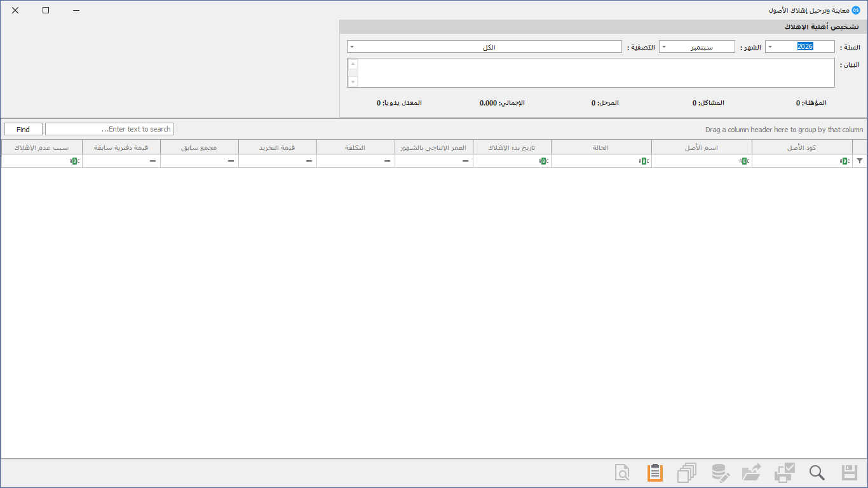868x488 pixels.
Task: Click equals filter icon under التكلفة column
Action: (387, 161)
